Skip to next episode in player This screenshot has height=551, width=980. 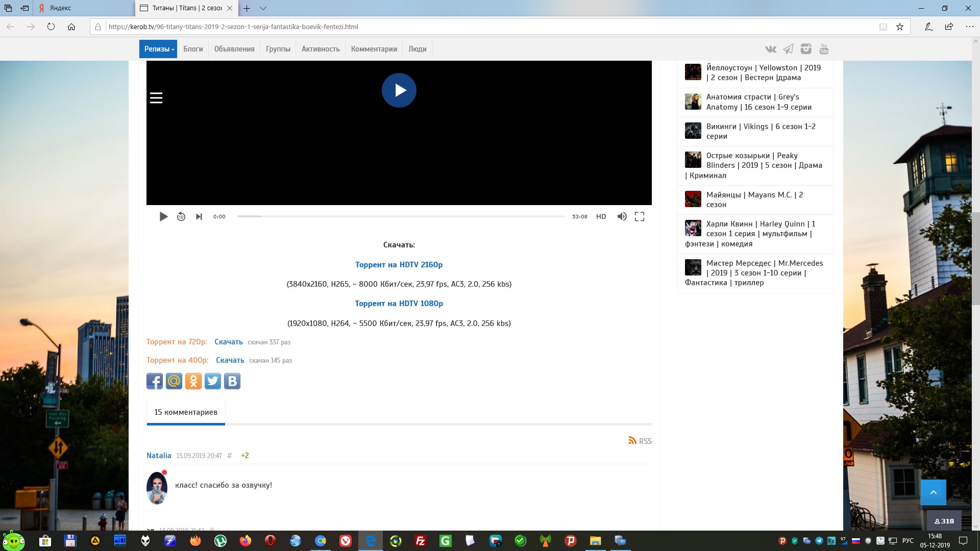pyautogui.click(x=199, y=217)
